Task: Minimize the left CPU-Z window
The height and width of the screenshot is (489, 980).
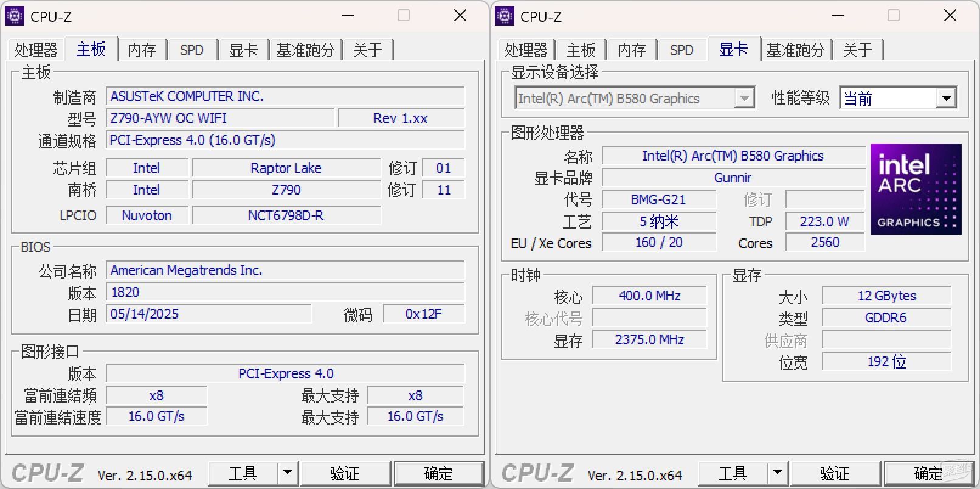Action: click(x=348, y=16)
